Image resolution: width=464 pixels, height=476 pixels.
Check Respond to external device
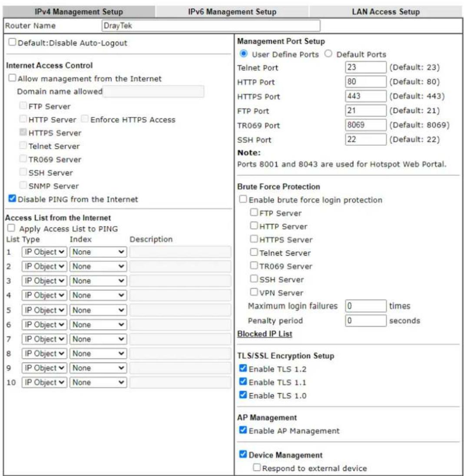tap(257, 467)
